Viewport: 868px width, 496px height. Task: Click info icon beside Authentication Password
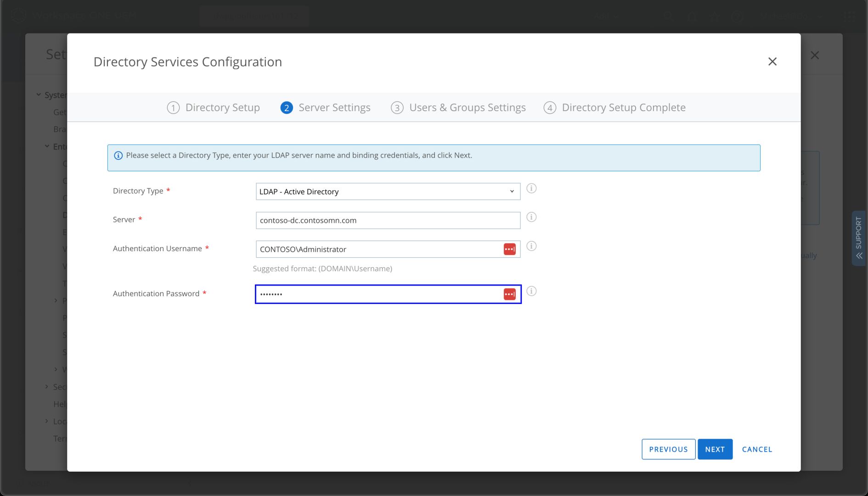pyautogui.click(x=531, y=291)
